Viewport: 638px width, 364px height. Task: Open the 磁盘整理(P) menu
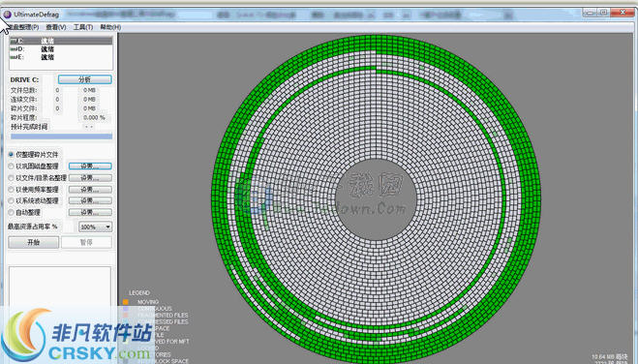(x=23, y=27)
